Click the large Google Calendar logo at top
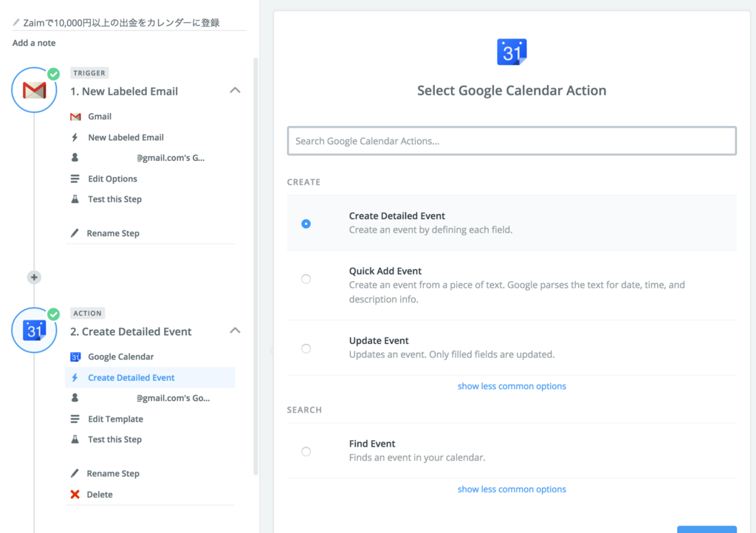This screenshot has height=533, width=756. (512, 52)
